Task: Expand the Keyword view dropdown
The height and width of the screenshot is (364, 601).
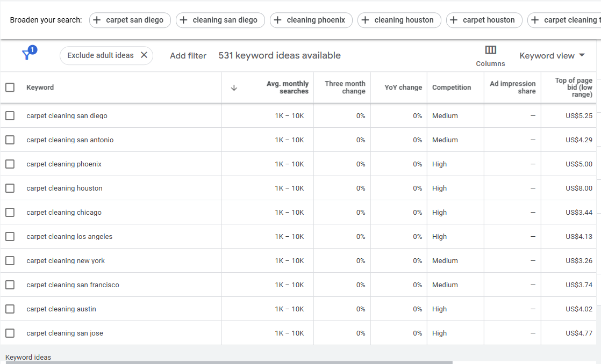Action: (x=552, y=56)
